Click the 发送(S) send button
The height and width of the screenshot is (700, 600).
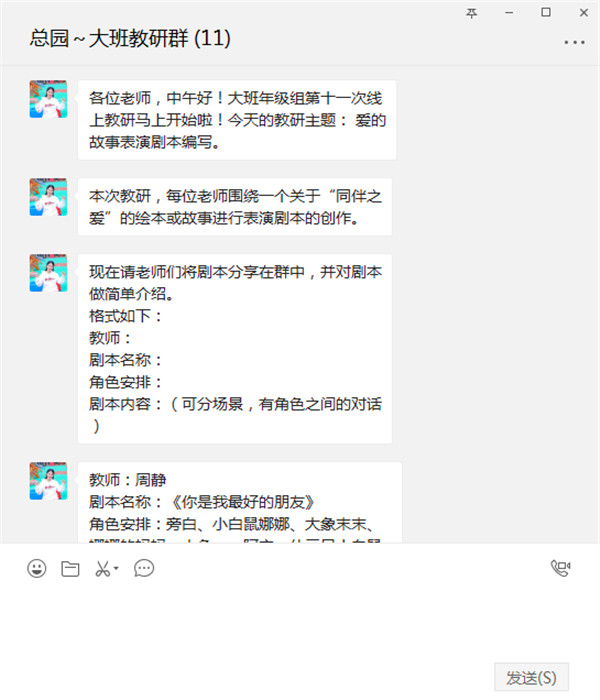coord(531,677)
